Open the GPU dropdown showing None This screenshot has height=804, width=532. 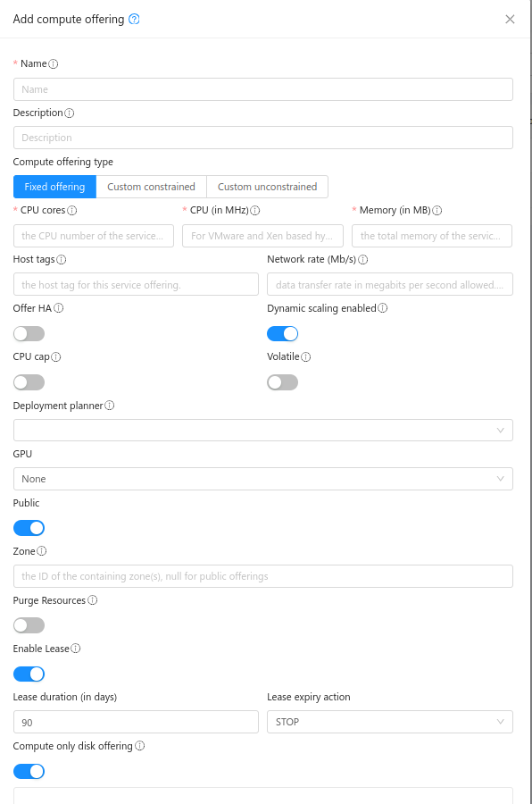pos(262,479)
